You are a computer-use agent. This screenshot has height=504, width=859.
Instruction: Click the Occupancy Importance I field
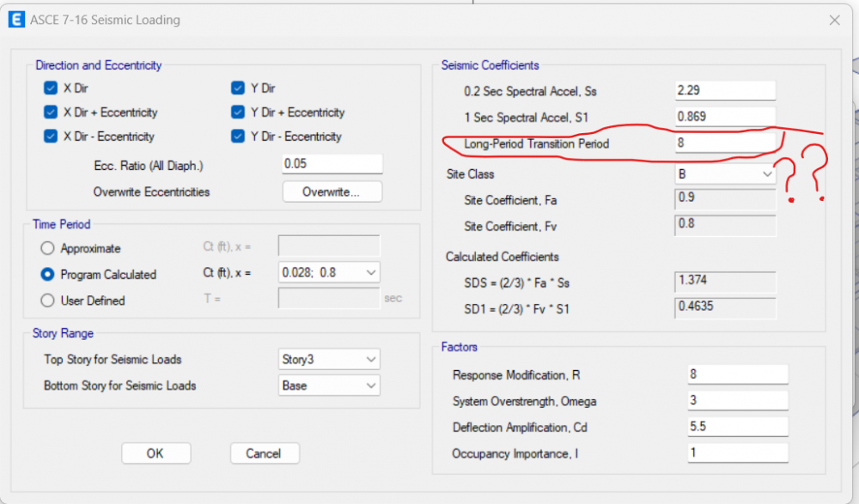pyautogui.click(x=738, y=453)
